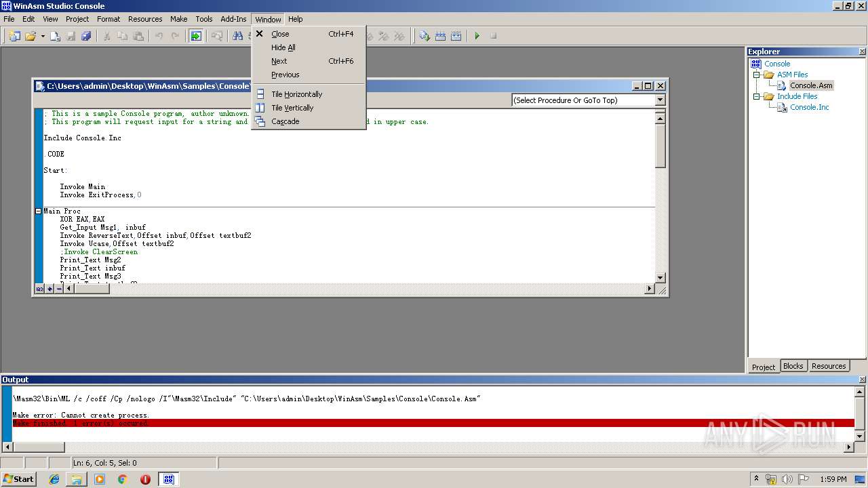The height and width of the screenshot is (488, 868).
Task: Click the Cut scissors toolbar icon
Action: click(106, 36)
